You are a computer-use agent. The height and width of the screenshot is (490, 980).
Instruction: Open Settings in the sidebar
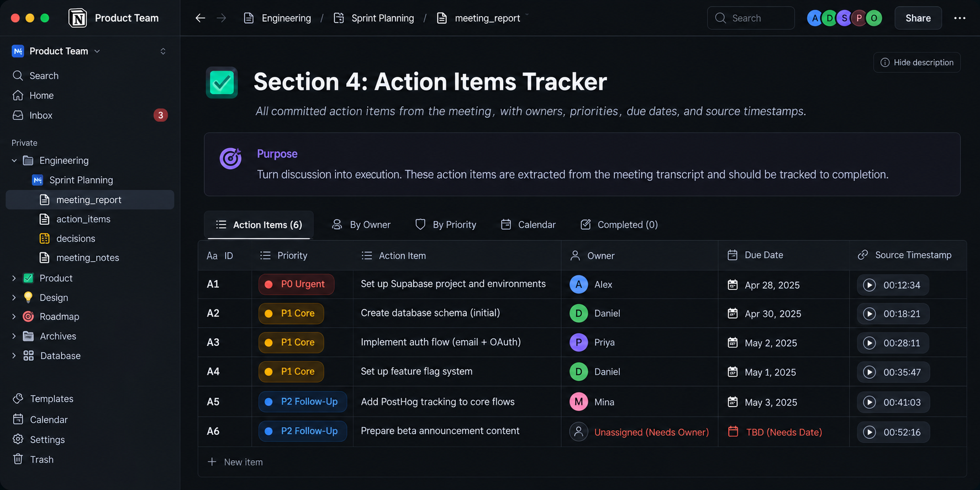pyautogui.click(x=39, y=440)
